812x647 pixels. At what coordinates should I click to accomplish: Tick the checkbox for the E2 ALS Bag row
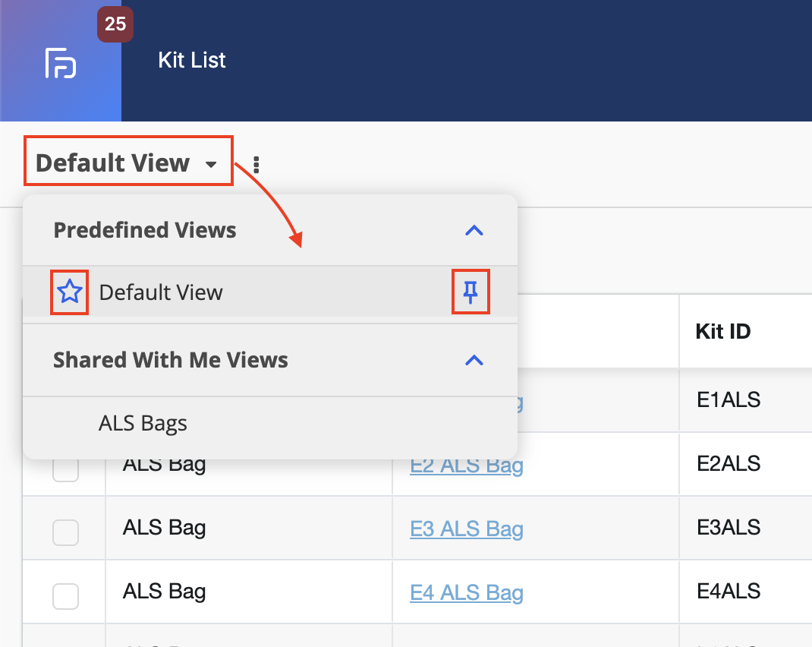pos(66,469)
